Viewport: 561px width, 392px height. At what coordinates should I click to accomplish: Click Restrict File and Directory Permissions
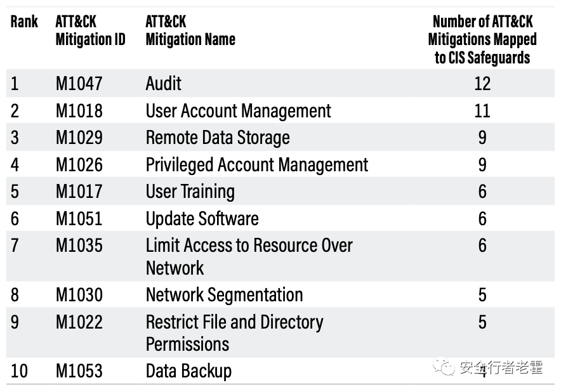coord(234,333)
